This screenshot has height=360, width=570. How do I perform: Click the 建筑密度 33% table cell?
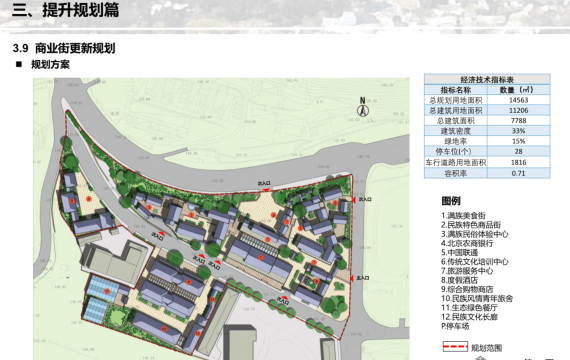(x=518, y=131)
